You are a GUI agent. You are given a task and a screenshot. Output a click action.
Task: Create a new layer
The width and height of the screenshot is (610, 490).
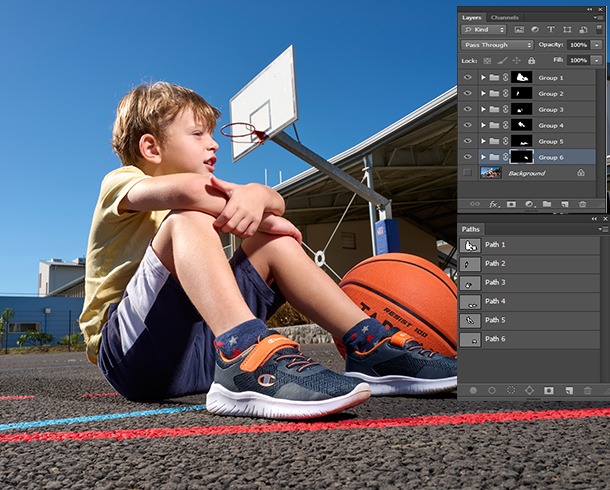pos(564,204)
